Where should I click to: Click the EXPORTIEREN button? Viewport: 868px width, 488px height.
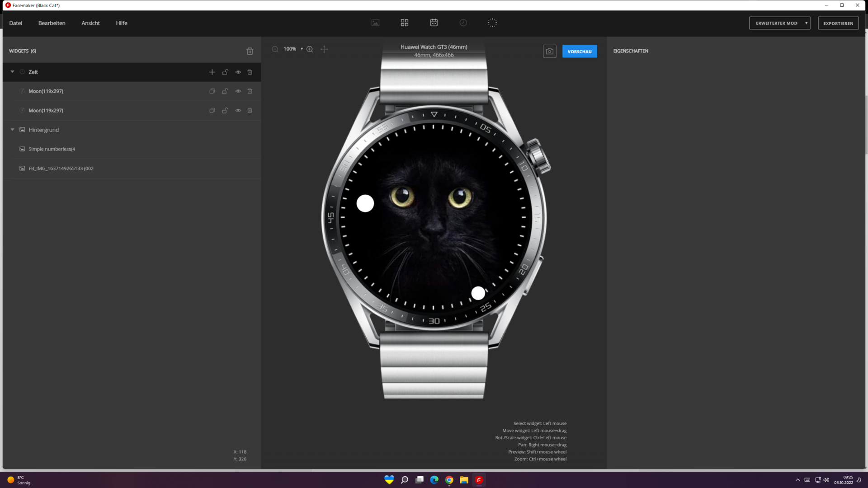coord(838,23)
